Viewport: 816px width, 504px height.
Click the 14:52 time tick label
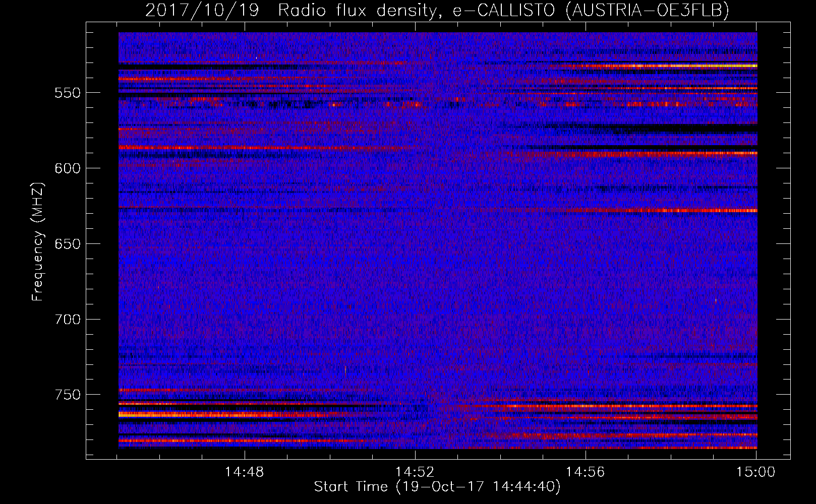pos(415,472)
